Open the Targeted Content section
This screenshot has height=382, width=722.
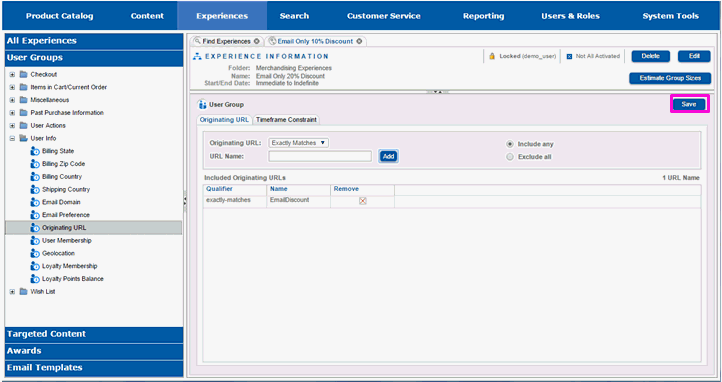(94, 334)
